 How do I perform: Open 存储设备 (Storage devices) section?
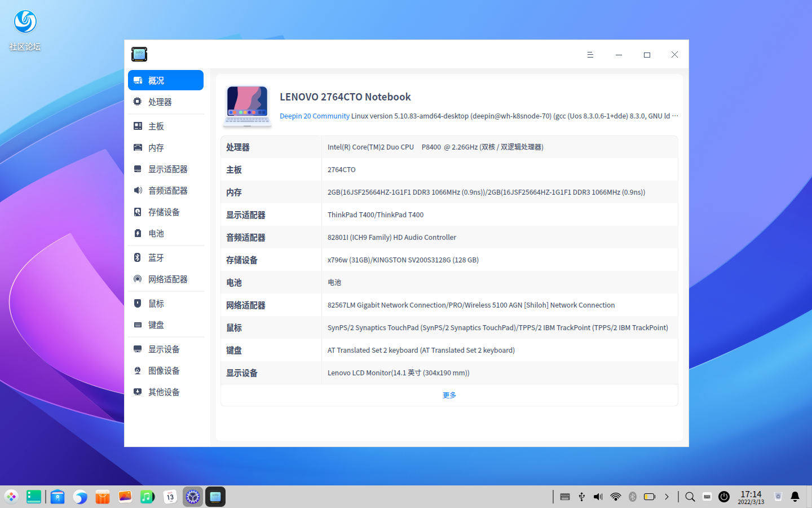point(162,212)
